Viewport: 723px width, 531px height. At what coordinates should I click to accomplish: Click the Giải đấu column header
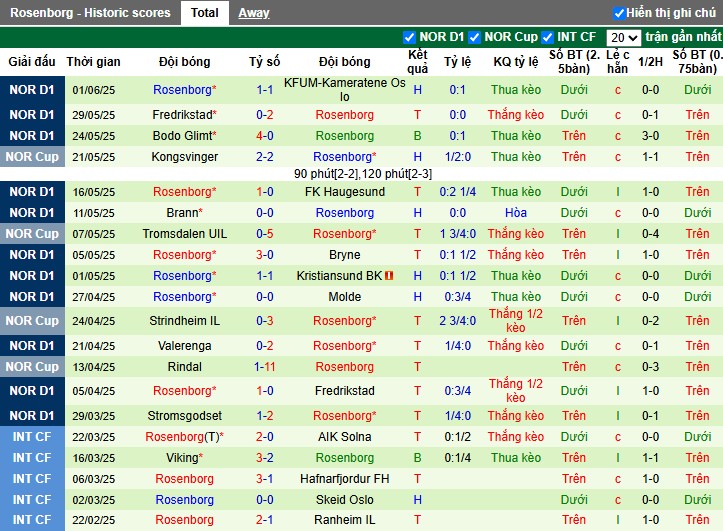click(32, 62)
